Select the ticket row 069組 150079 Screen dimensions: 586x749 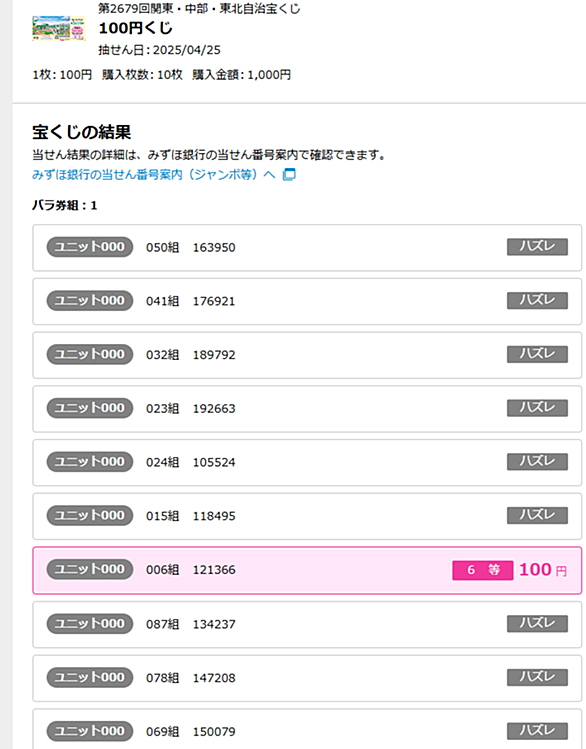coord(307,730)
